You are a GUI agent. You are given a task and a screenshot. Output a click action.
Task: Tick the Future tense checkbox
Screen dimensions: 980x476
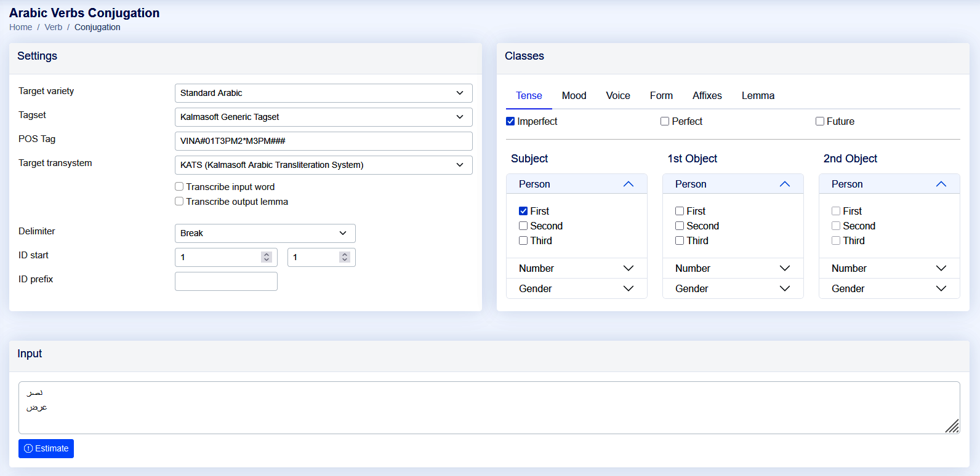tap(820, 121)
